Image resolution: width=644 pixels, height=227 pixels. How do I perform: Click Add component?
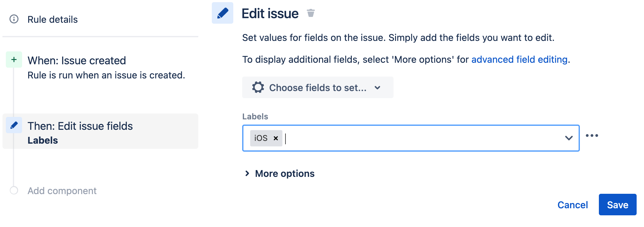tap(62, 191)
